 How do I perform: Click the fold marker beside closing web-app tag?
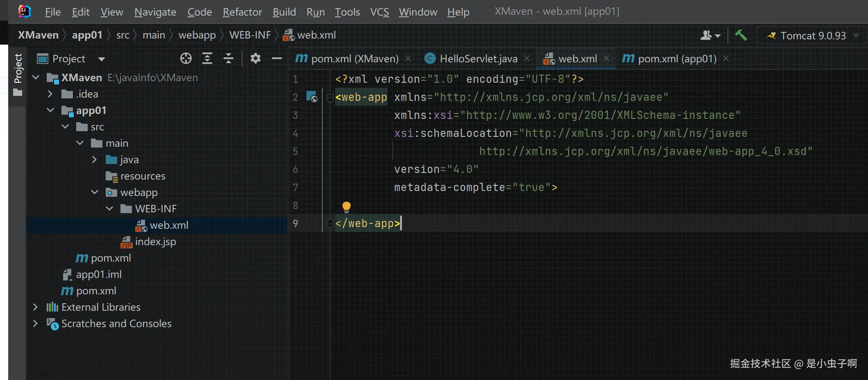(330, 223)
